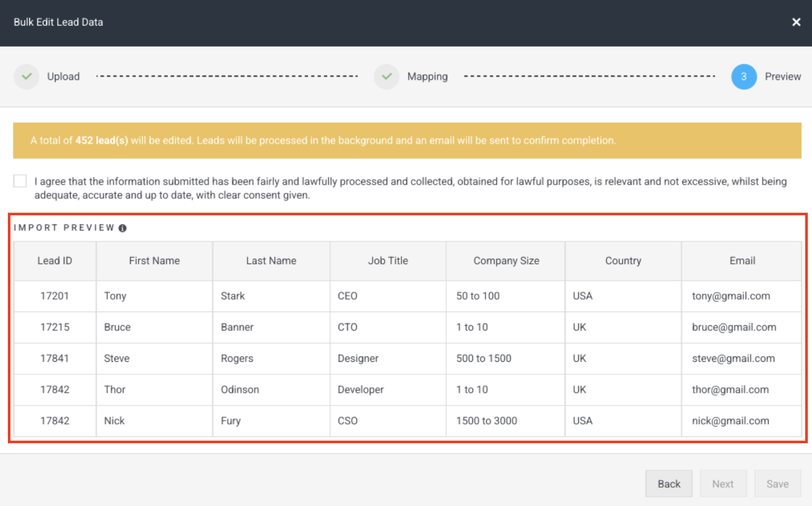Click the Upload step checkmark icon
Image resolution: width=812 pixels, height=506 pixels.
pos(27,76)
